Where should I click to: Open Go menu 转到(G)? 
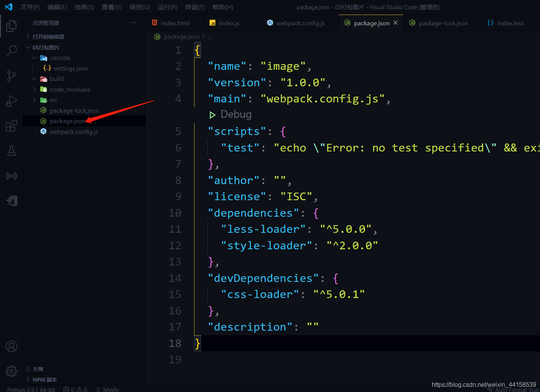click(140, 7)
